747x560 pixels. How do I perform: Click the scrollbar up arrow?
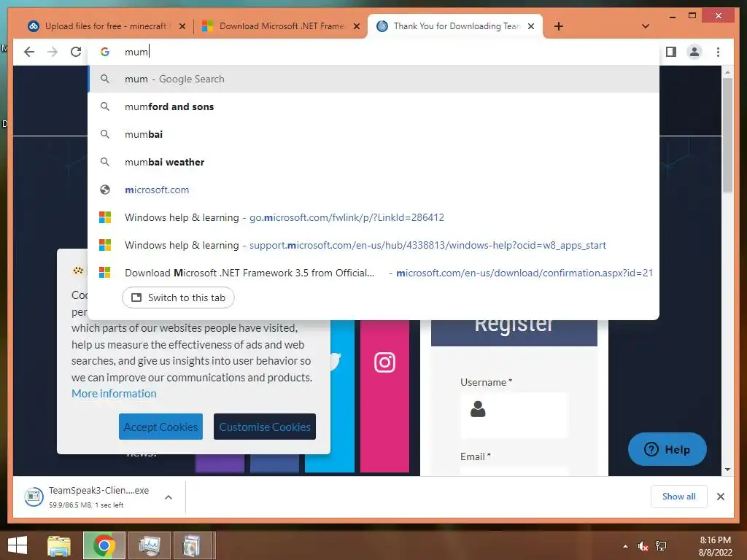[x=727, y=72]
